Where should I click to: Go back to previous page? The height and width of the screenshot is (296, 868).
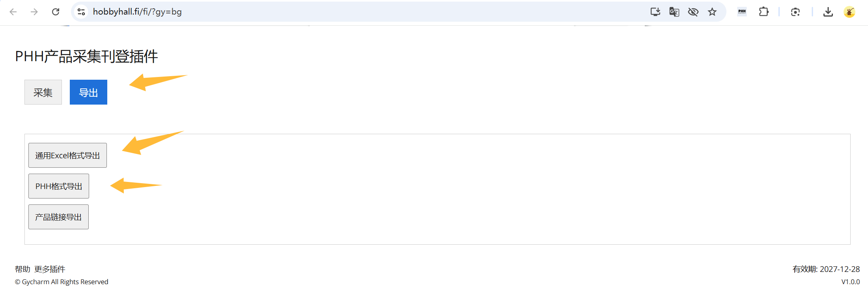pos(13,12)
